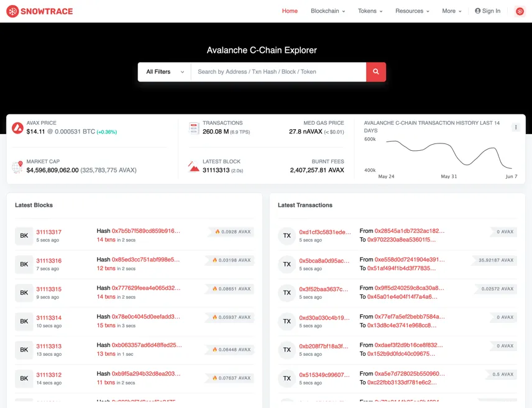The width and height of the screenshot is (532, 408).
Task: Click the TX icon for 0xd1cf3c5831ede
Action: tap(287, 235)
